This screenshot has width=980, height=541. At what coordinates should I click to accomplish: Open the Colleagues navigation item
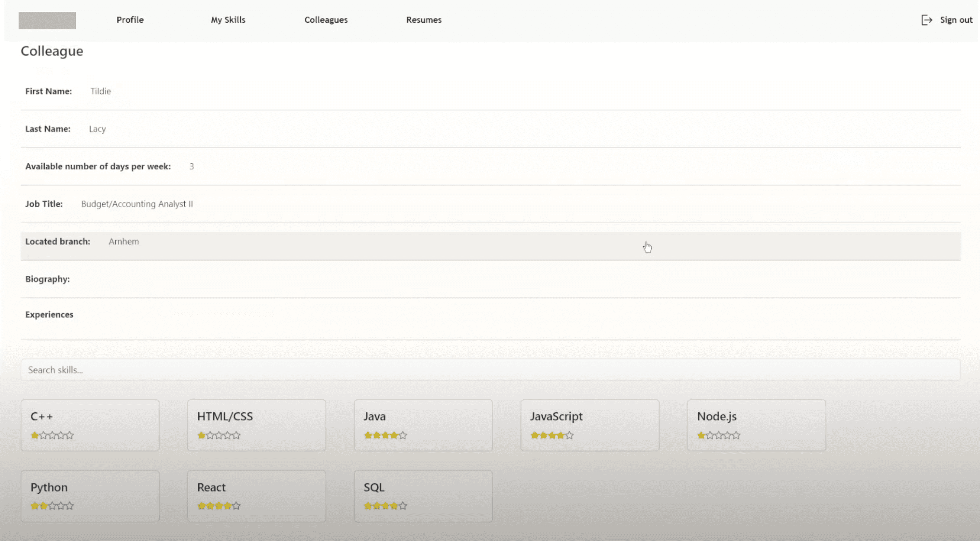[326, 20]
